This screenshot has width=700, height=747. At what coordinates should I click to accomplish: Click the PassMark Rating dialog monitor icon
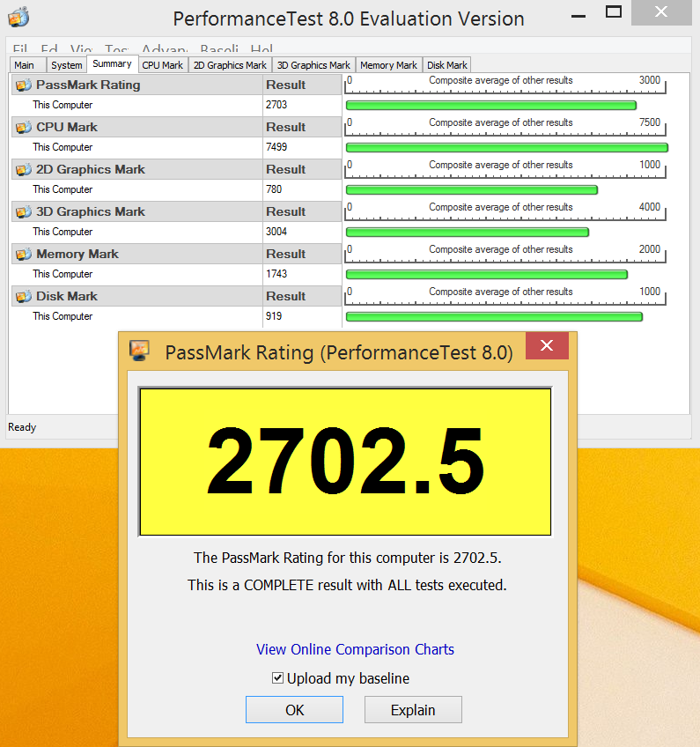click(139, 351)
